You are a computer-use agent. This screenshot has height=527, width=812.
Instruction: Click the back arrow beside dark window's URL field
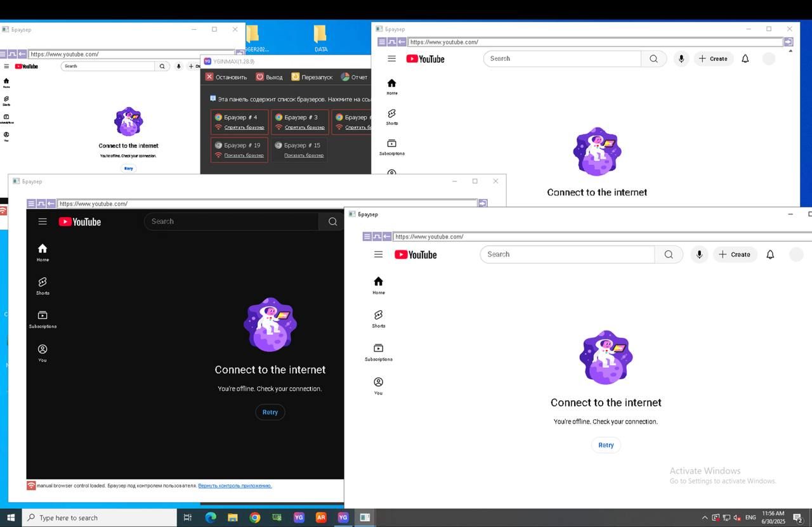tap(50, 204)
